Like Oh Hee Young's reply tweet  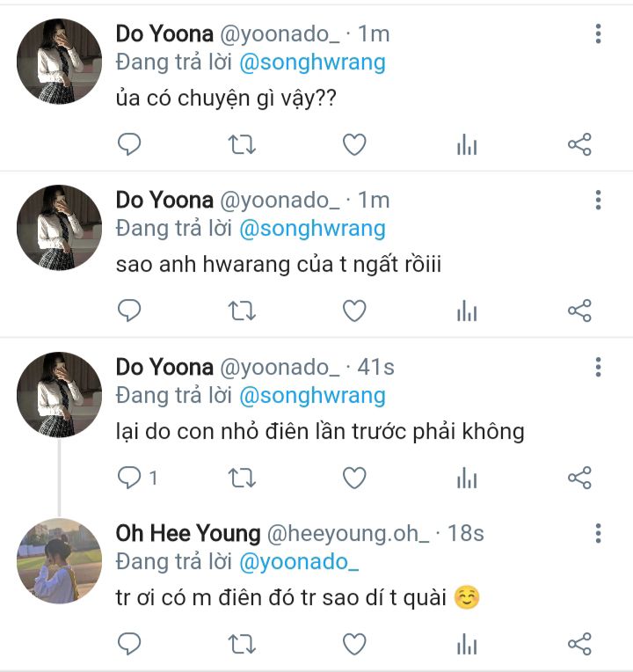pyautogui.click(x=353, y=645)
